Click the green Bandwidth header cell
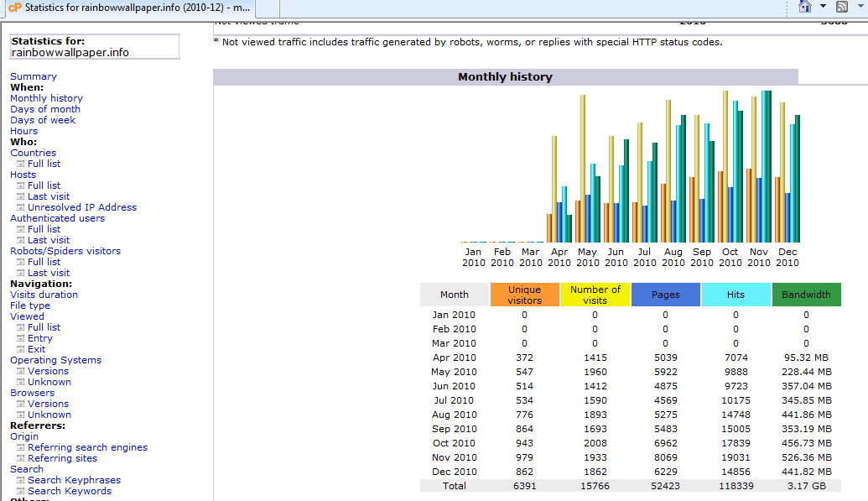 [x=806, y=295]
